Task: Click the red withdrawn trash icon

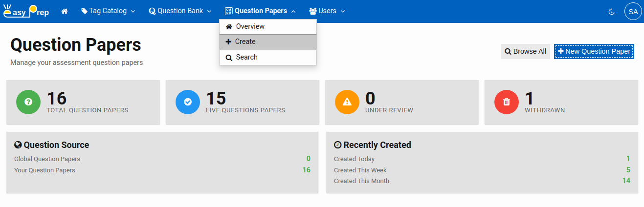Action: 507,102
